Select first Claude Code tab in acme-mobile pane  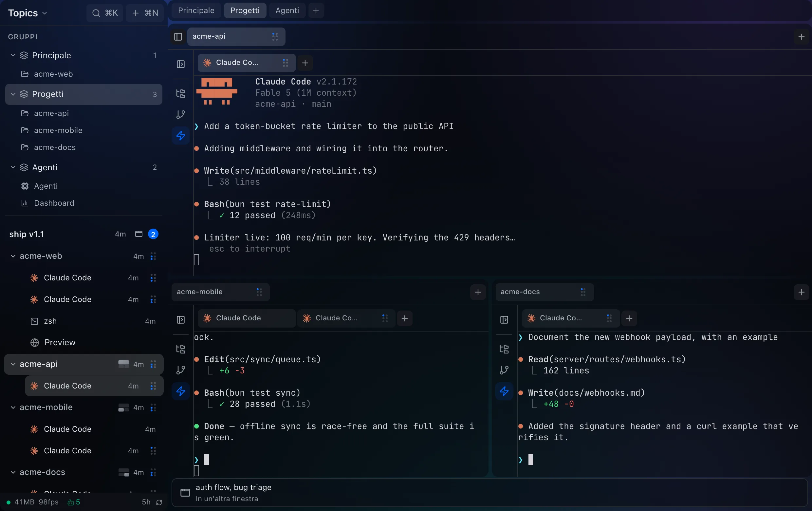(x=247, y=318)
